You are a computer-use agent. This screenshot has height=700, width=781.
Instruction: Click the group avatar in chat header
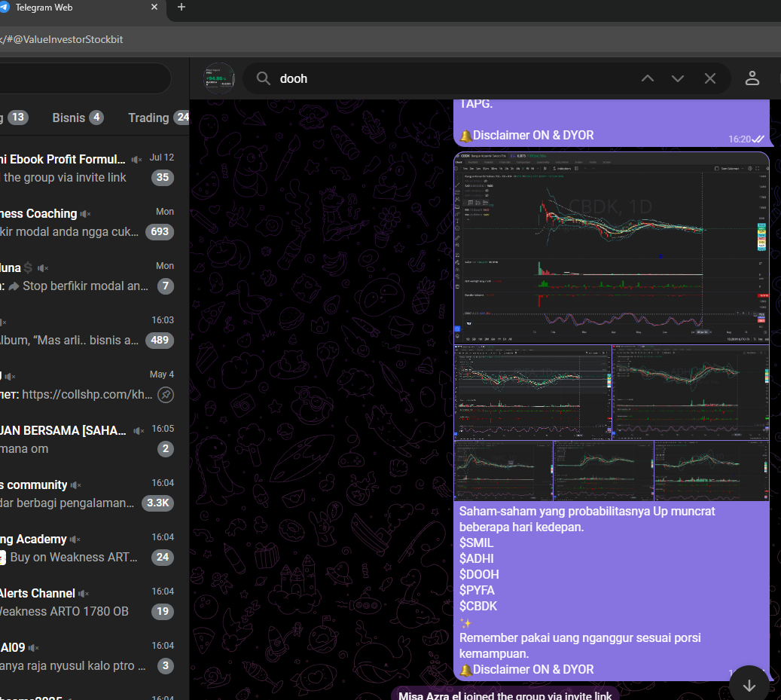(219, 78)
